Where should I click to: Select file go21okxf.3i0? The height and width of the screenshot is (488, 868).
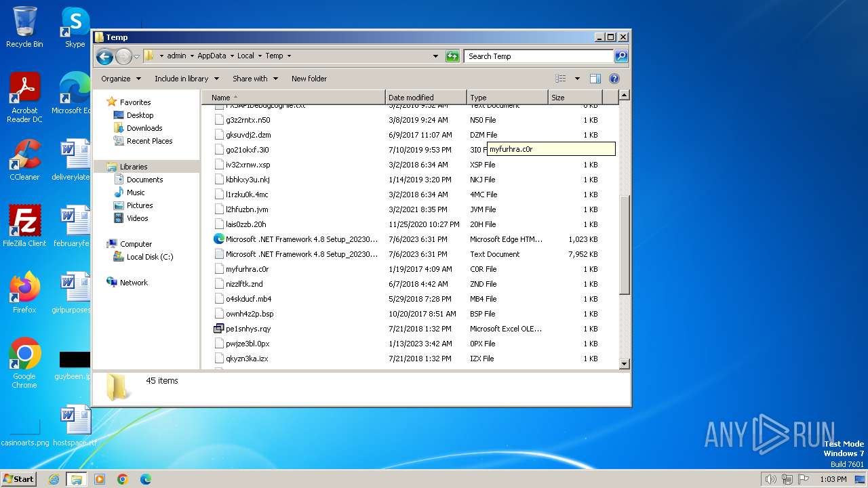point(247,150)
